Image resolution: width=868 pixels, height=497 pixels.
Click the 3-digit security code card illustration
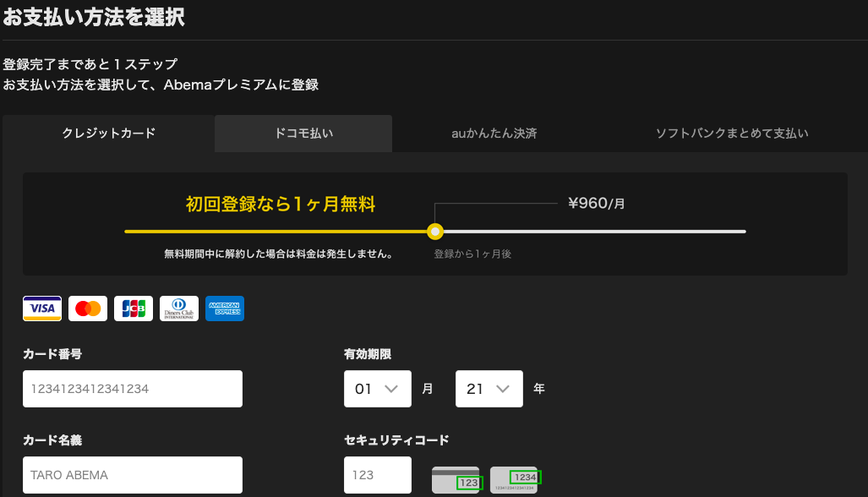coord(456,479)
